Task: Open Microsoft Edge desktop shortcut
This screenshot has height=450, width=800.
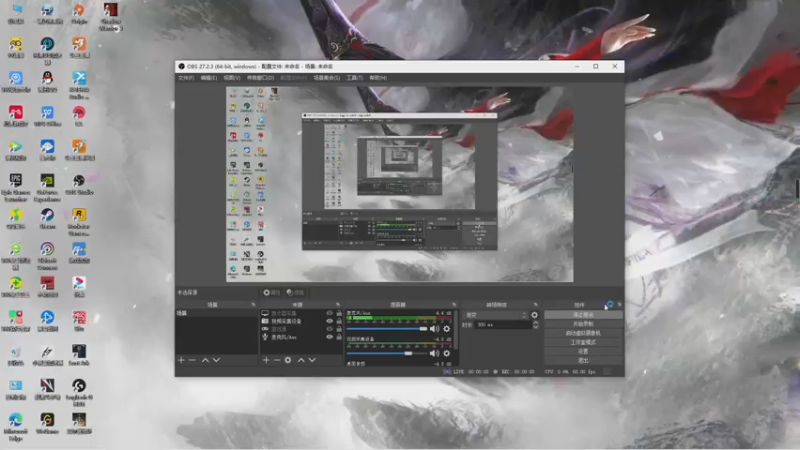Action: point(15,427)
